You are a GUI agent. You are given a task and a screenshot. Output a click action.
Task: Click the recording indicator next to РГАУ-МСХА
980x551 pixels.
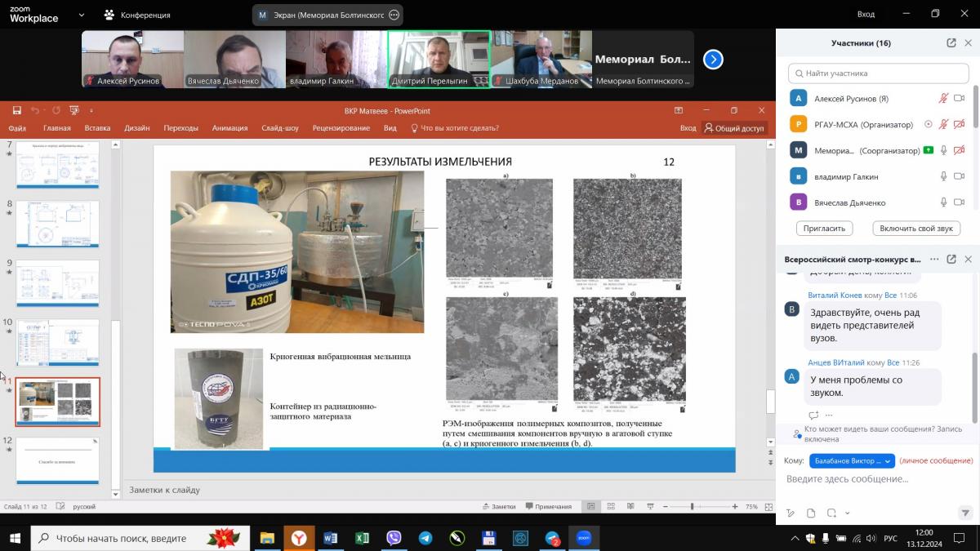pyautogui.click(x=928, y=125)
